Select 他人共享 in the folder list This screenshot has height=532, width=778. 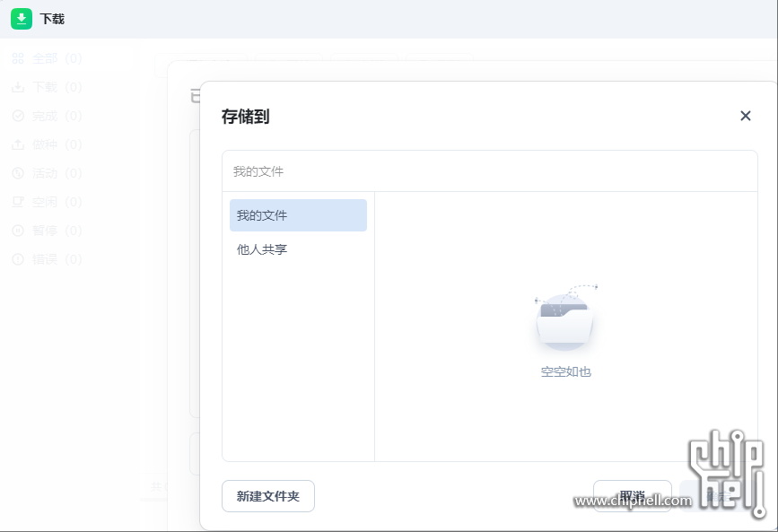click(298, 249)
